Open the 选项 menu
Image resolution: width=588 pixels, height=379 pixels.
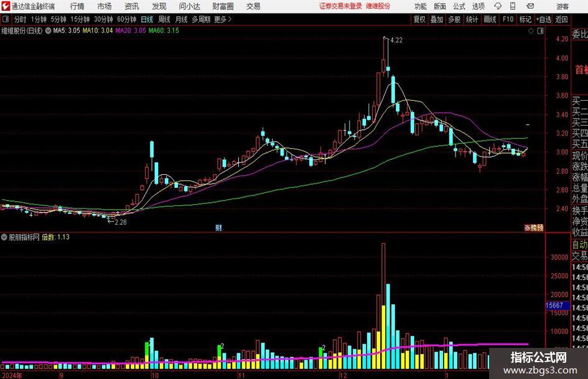click(x=478, y=6)
